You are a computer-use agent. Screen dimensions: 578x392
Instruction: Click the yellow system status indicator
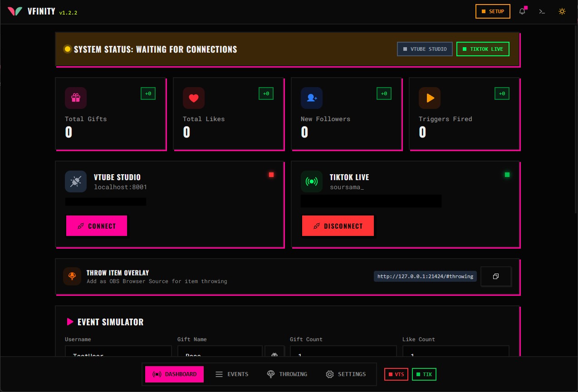67,49
